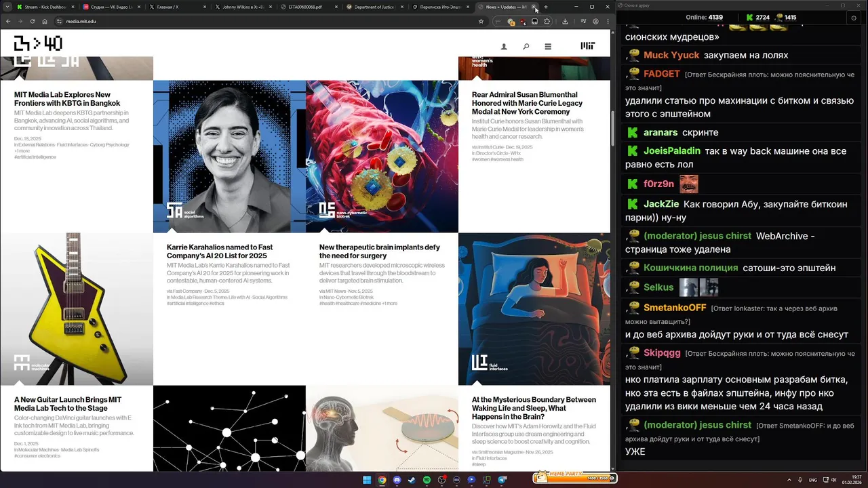
Task: Click username Muck Yyuck in chat
Action: tap(672, 55)
